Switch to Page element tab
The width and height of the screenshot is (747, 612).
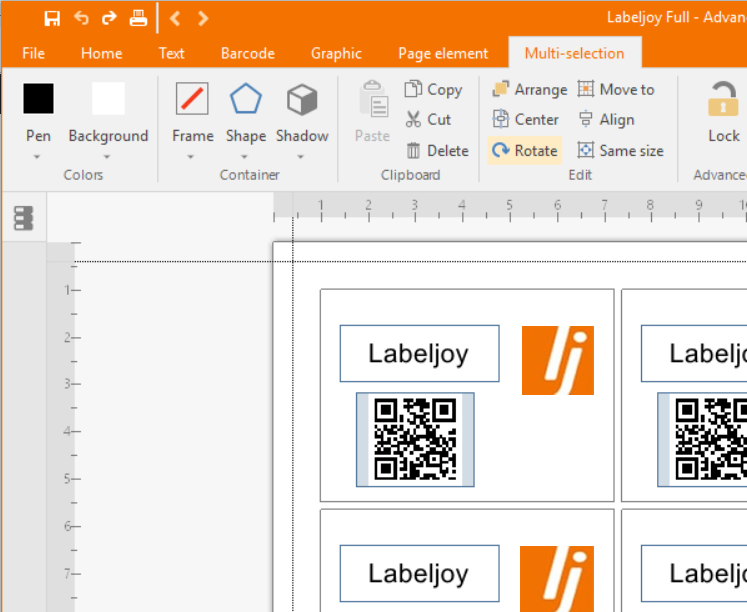click(443, 53)
